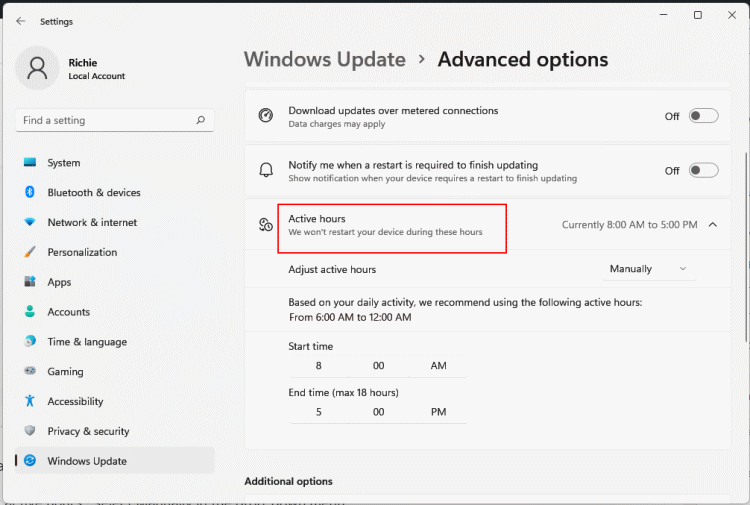The height and width of the screenshot is (505, 750).
Task: Click the end time hour value 5
Action: (x=319, y=412)
